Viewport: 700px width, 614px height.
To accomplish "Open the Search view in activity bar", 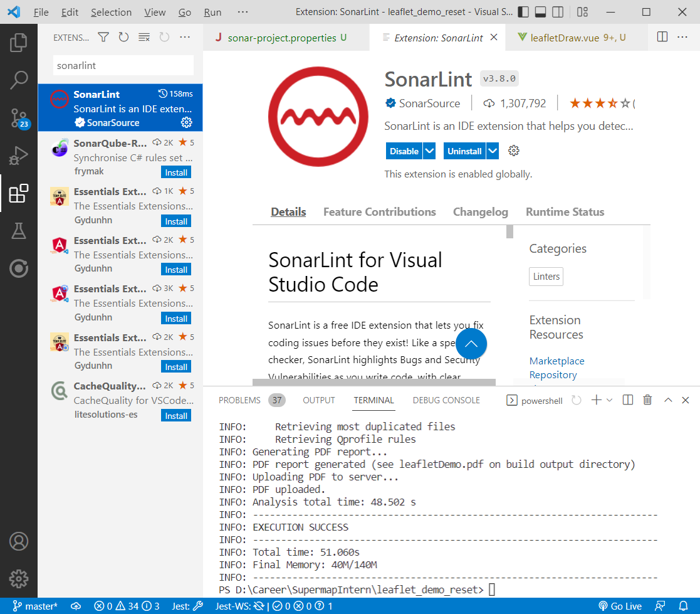I will pyautogui.click(x=19, y=80).
